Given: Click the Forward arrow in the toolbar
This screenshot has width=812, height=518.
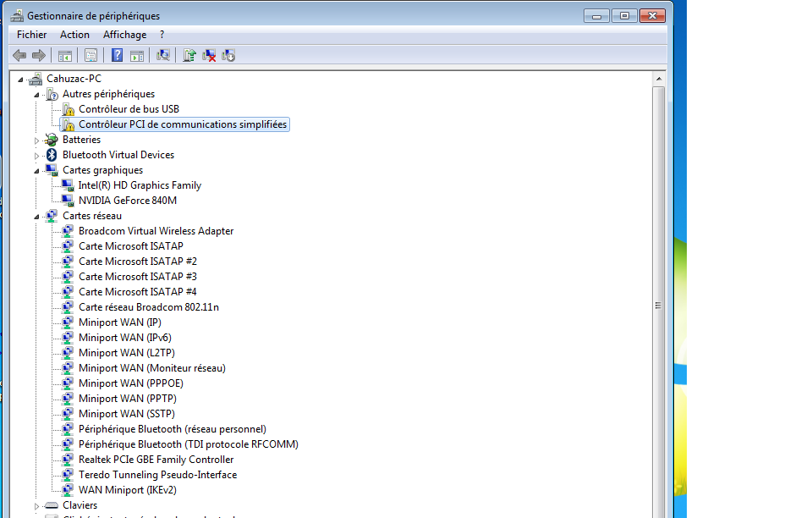Looking at the screenshot, I should 38,56.
